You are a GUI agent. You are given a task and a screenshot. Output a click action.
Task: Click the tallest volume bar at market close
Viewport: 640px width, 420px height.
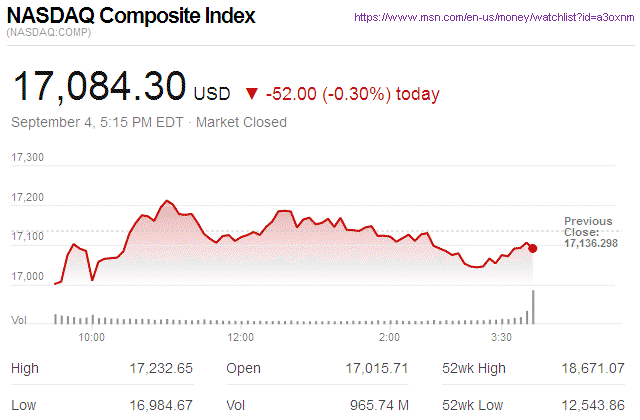(533, 307)
